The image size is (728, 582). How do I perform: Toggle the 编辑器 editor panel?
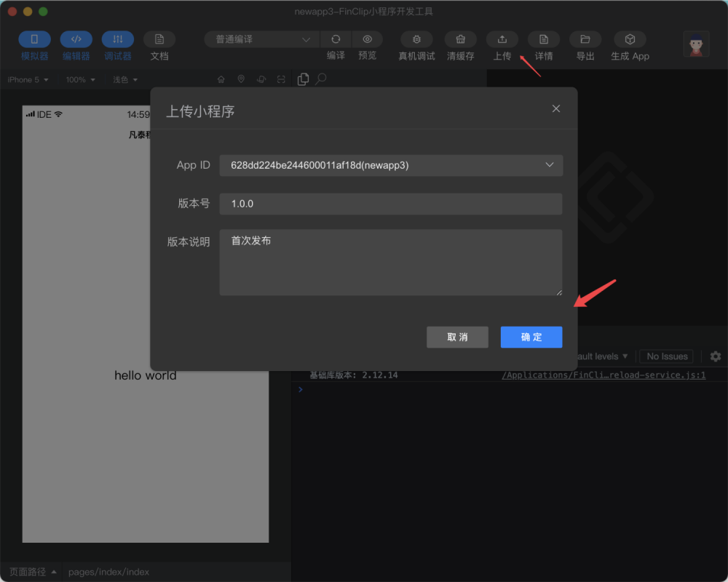[x=76, y=39]
